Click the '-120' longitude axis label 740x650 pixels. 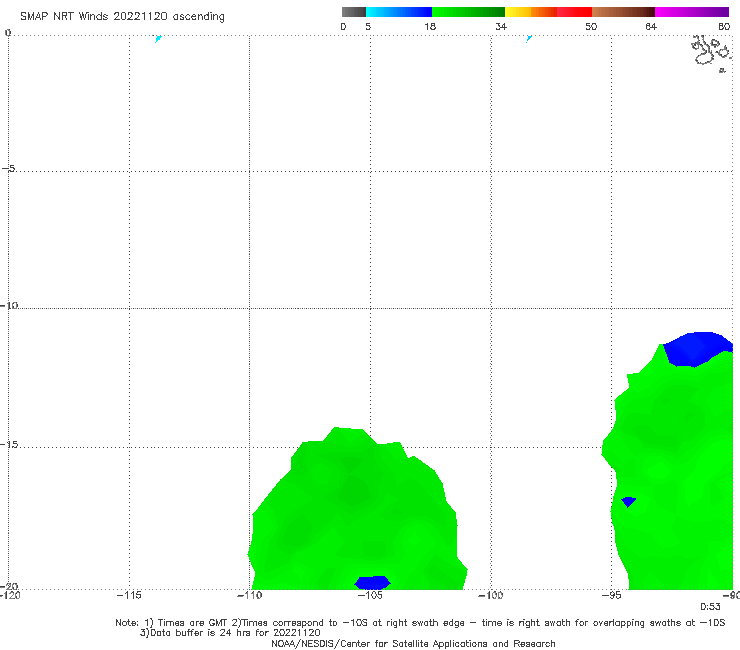click(10, 595)
